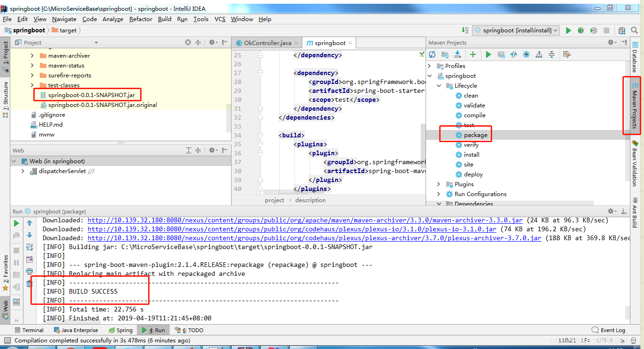The height and width of the screenshot is (349, 644).
Task: Click Generate Sources and Update Folders icon
Action: click(x=445, y=54)
